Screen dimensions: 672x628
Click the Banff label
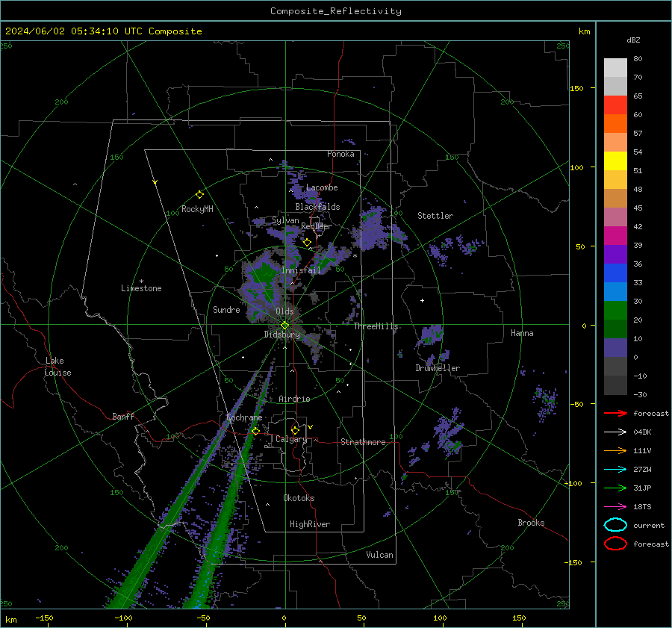(x=123, y=417)
